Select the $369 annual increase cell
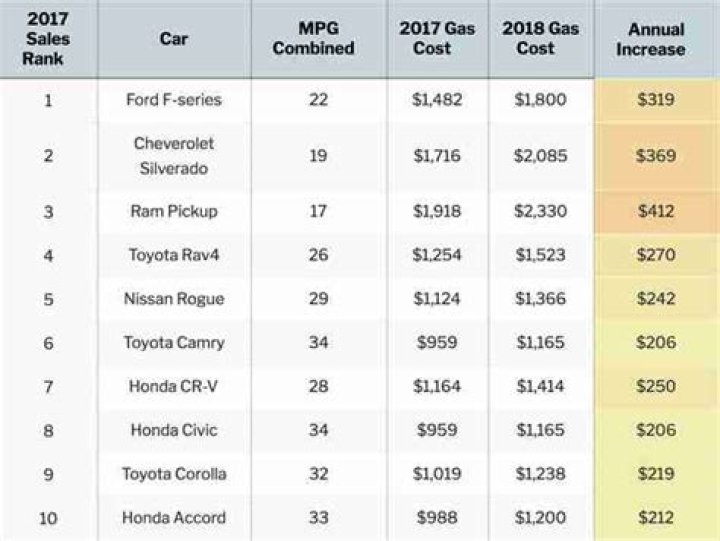The height and width of the screenshot is (541, 720). (656, 156)
